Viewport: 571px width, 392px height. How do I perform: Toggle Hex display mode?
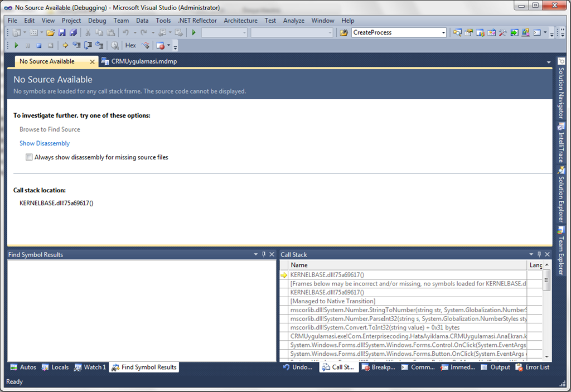tap(130, 46)
